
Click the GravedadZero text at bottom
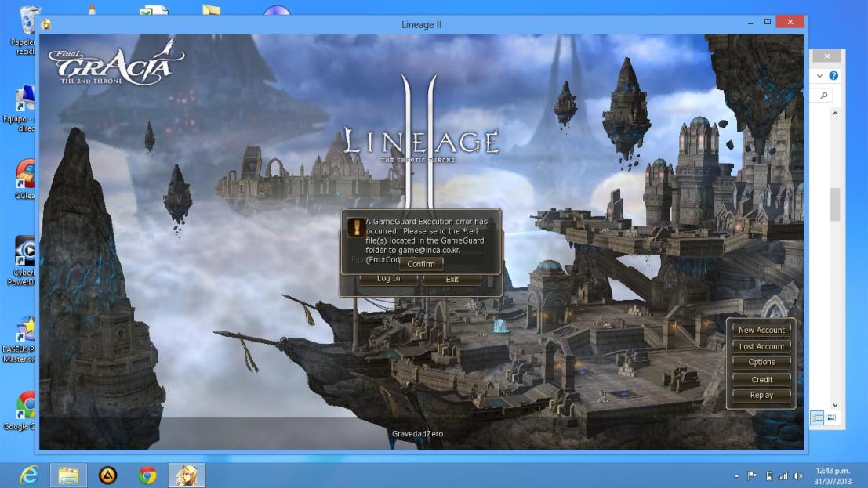pyautogui.click(x=417, y=434)
